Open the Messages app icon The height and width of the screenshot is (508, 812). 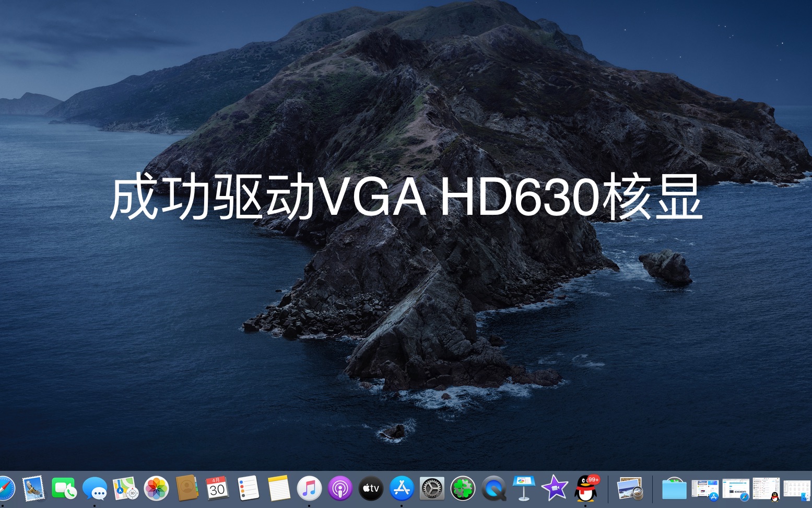coord(95,489)
